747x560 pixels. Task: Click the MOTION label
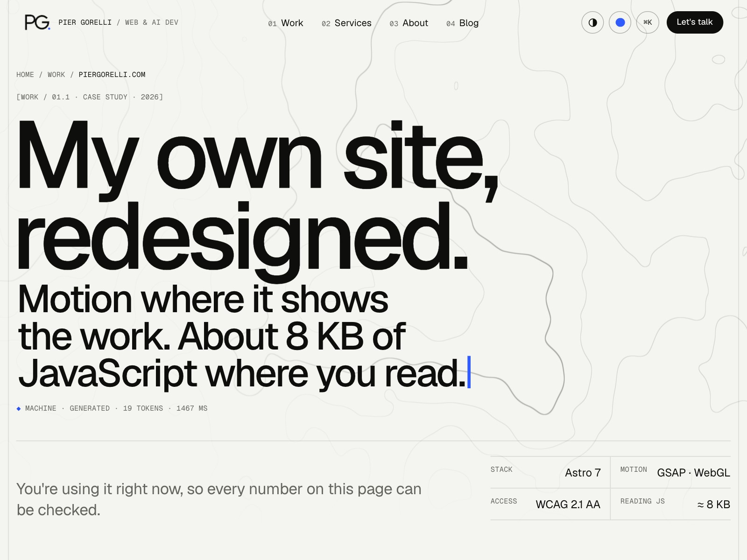coord(634,469)
